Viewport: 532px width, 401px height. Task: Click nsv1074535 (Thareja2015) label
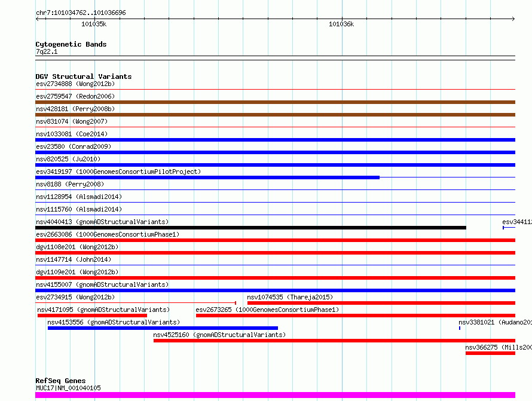tap(290, 297)
